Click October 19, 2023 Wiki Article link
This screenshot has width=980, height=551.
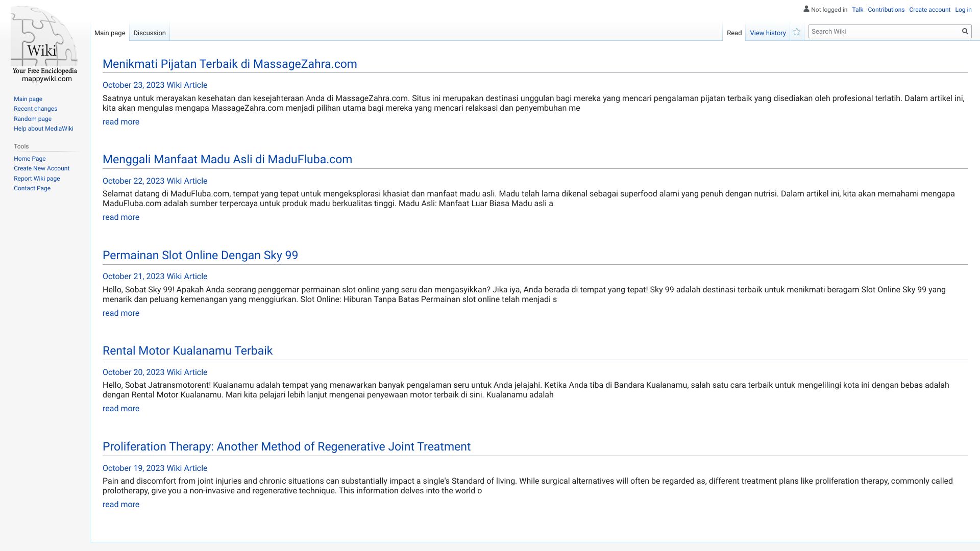[155, 468]
